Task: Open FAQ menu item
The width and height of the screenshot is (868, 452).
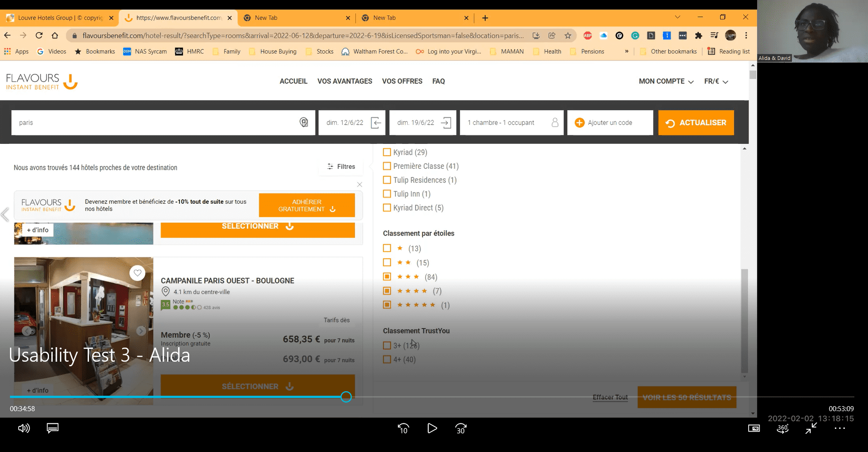Action: [x=439, y=81]
